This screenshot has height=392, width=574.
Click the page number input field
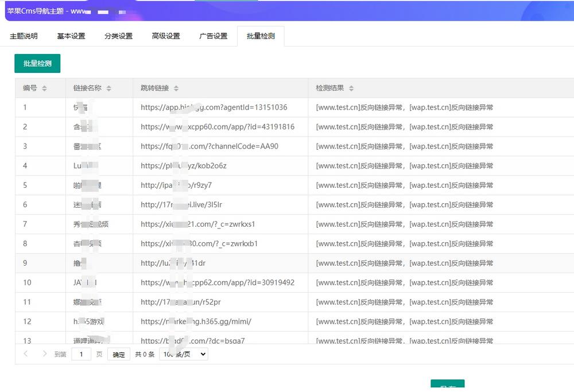[81, 355]
